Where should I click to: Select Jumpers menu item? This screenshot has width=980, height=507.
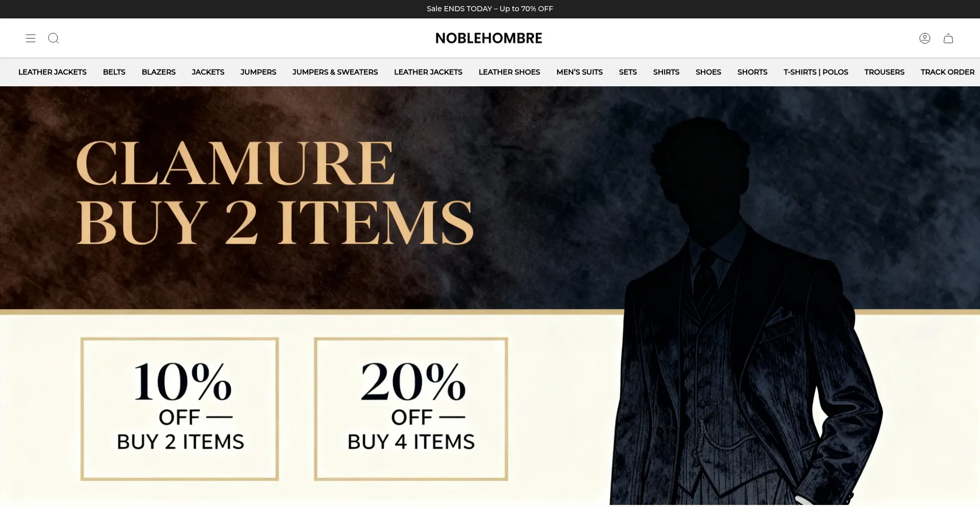point(258,72)
